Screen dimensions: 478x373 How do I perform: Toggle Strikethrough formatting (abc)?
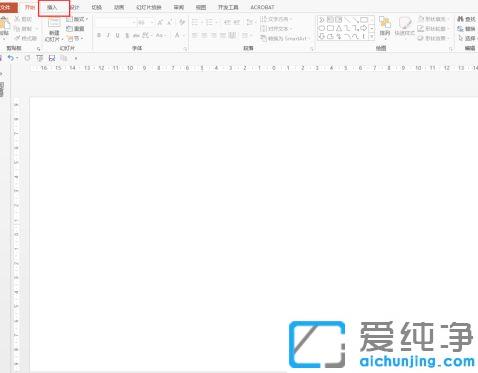point(136,35)
